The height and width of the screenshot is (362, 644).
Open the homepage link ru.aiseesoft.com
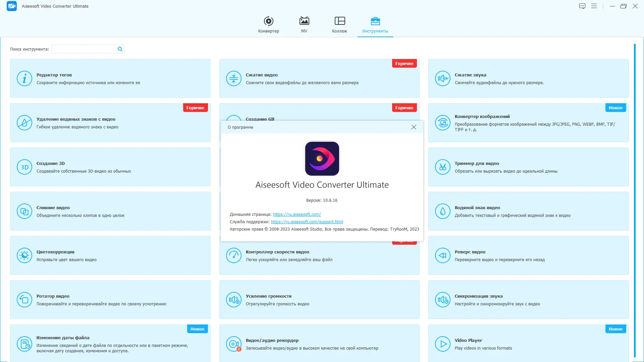click(297, 215)
